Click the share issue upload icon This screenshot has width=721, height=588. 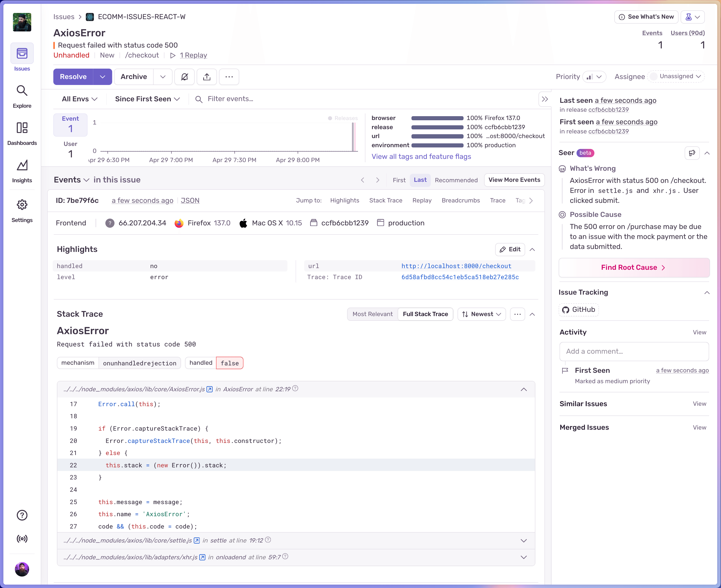(206, 77)
